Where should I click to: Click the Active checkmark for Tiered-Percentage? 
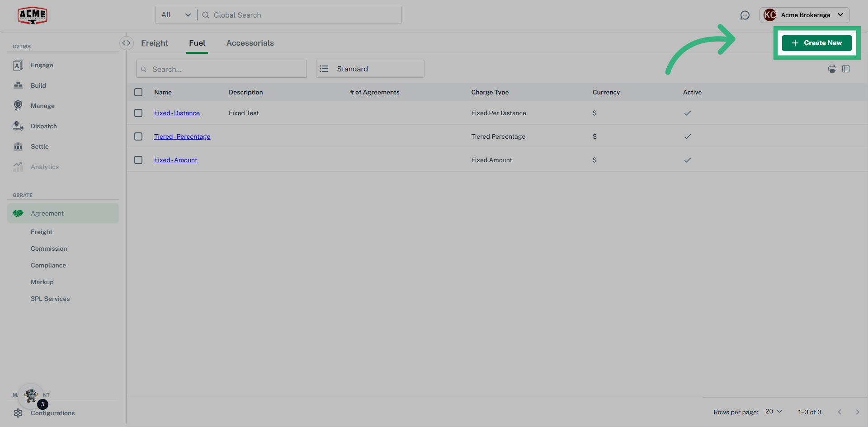[x=688, y=136]
